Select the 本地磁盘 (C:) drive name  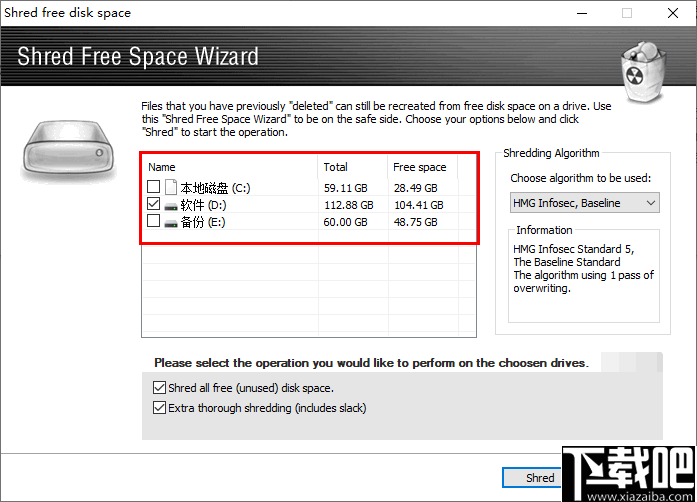[x=216, y=188]
